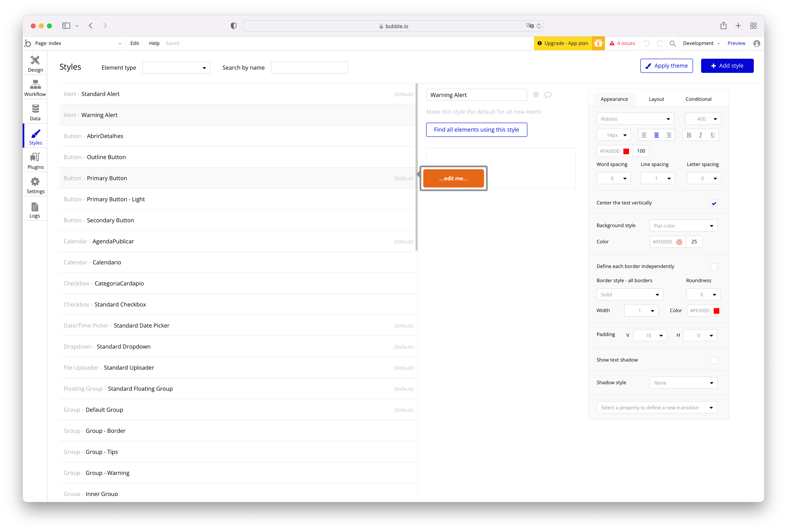Toggle underline text formatting
Viewport: 787px width, 532px height.
[712, 135]
